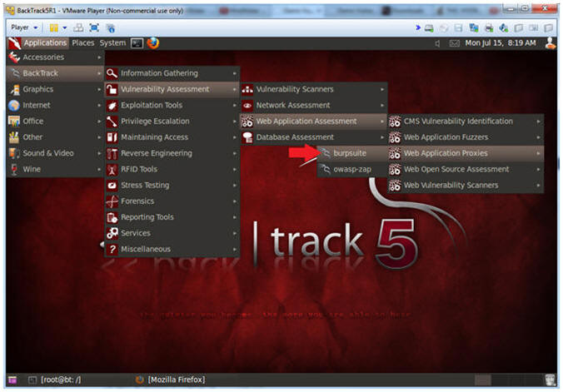This screenshot has width=563, height=392.
Task: Click the Graphics category icon
Action: click(x=14, y=89)
